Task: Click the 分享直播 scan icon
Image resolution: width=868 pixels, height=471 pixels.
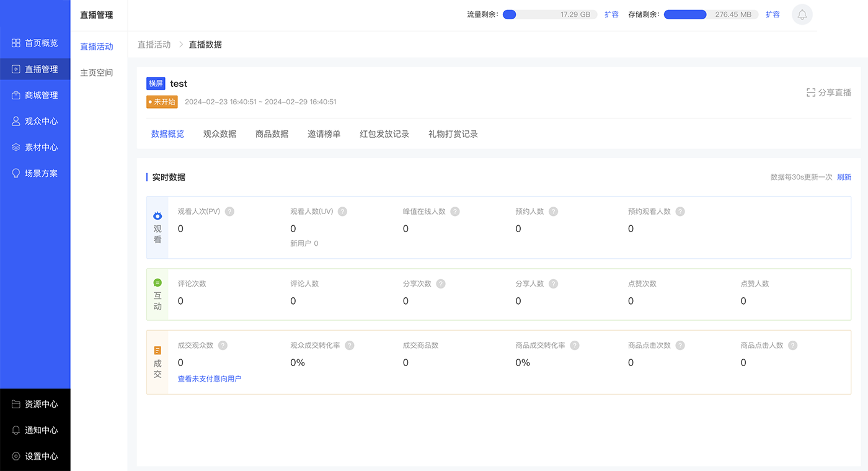Action: coord(810,92)
